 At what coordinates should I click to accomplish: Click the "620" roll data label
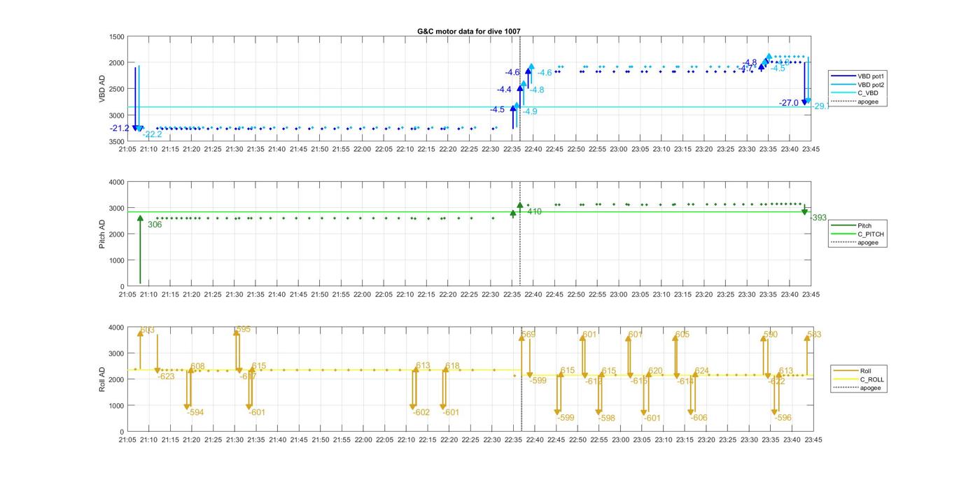point(655,371)
